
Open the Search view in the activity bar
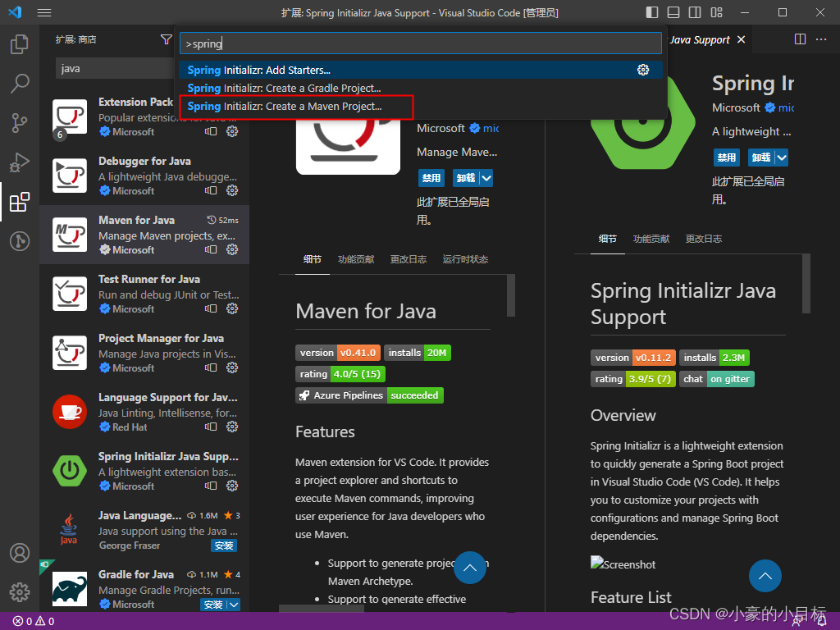click(x=20, y=83)
